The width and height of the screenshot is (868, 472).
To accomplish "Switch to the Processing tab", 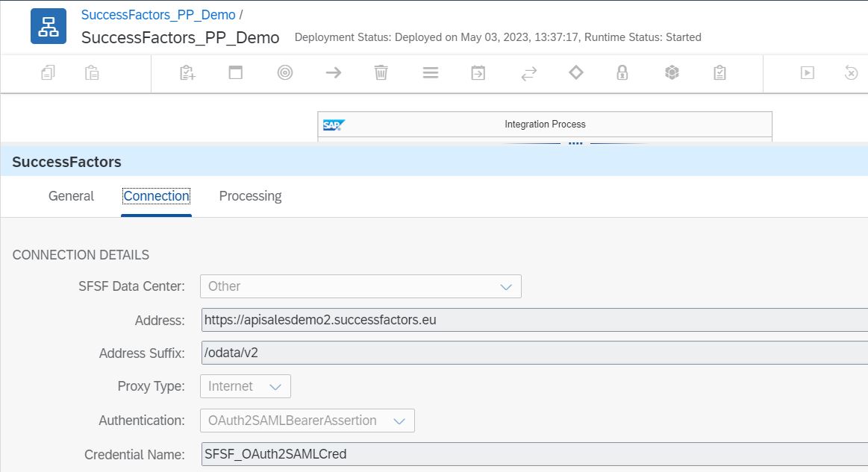I will [250, 196].
